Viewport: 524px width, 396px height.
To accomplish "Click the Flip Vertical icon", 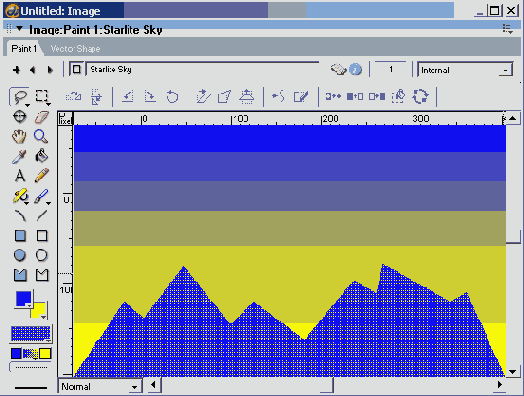I will pos(97,97).
